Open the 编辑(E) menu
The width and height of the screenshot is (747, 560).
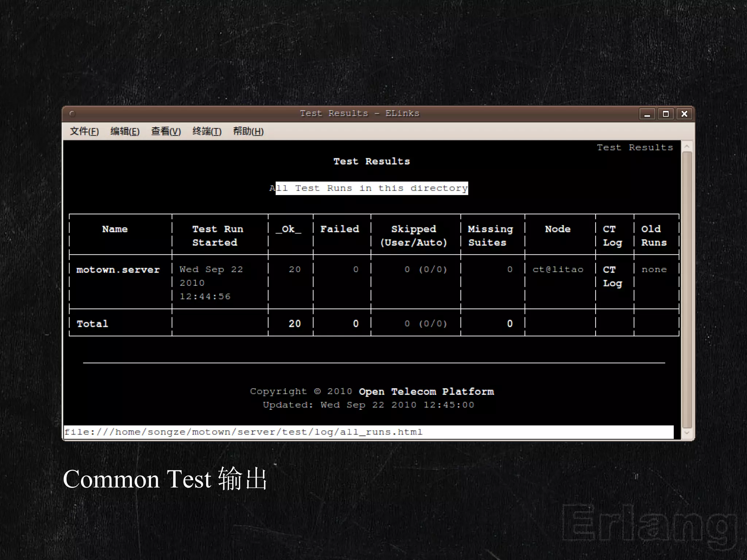125,131
